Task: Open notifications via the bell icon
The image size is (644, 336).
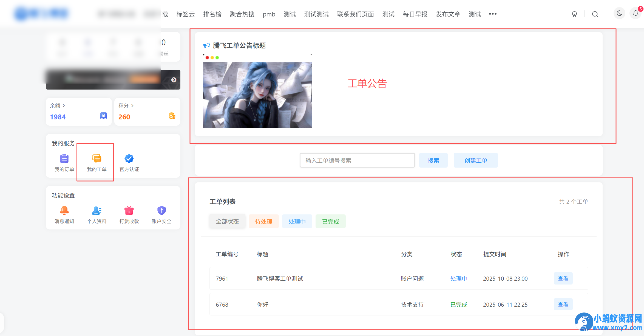Action: click(x=636, y=13)
